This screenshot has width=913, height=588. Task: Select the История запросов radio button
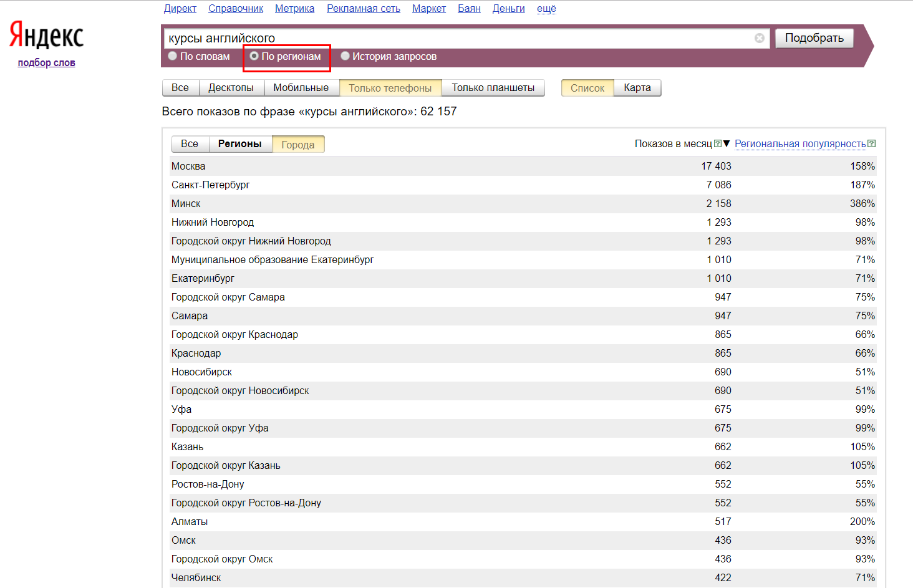(x=345, y=56)
